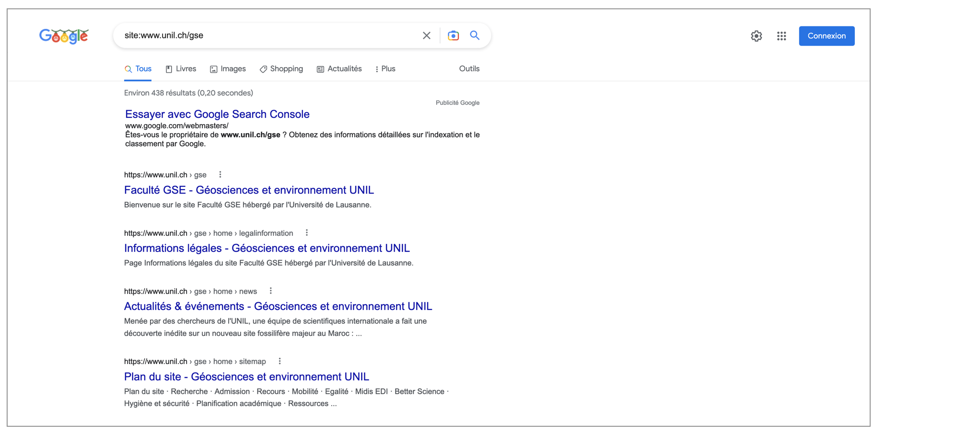The height and width of the screenshot is (434, 980).
Task: Click the Connexion sign-in button
Action: coord(826,36)
